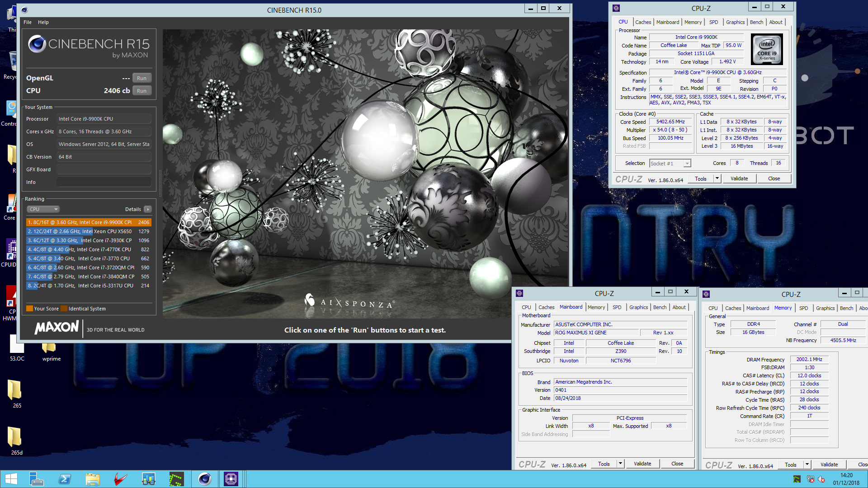The image size is (868, 488).
Task: Click the MAXON logo in Cinebench
Action: (57, 327)
